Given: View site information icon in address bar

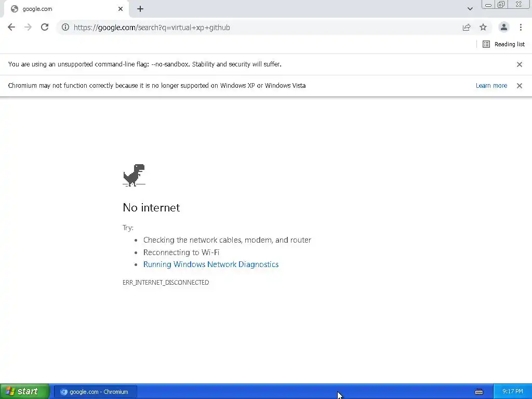Looking at the screenshot, I should point(65,27).
